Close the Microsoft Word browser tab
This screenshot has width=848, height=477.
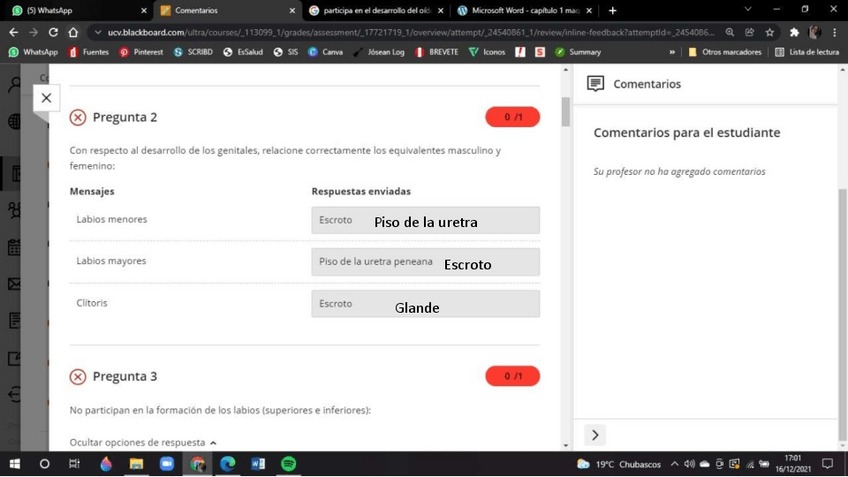click(x=589, y=10)
